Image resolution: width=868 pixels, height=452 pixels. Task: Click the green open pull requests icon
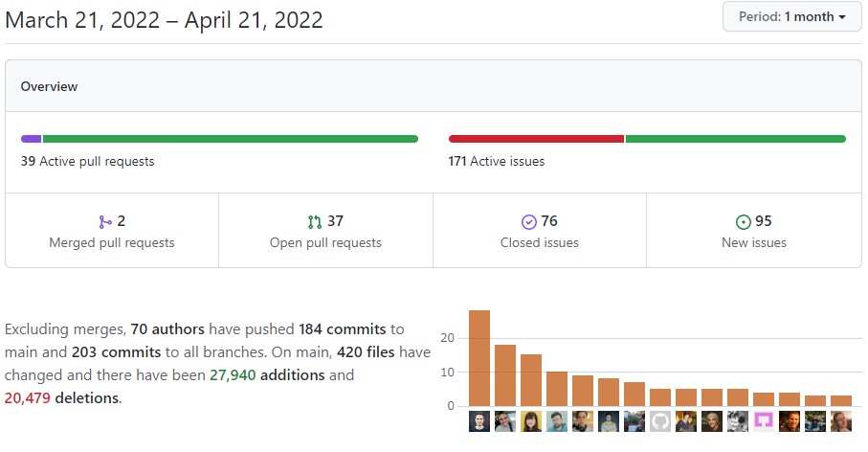pyautogui.click(x=315, y=222)
